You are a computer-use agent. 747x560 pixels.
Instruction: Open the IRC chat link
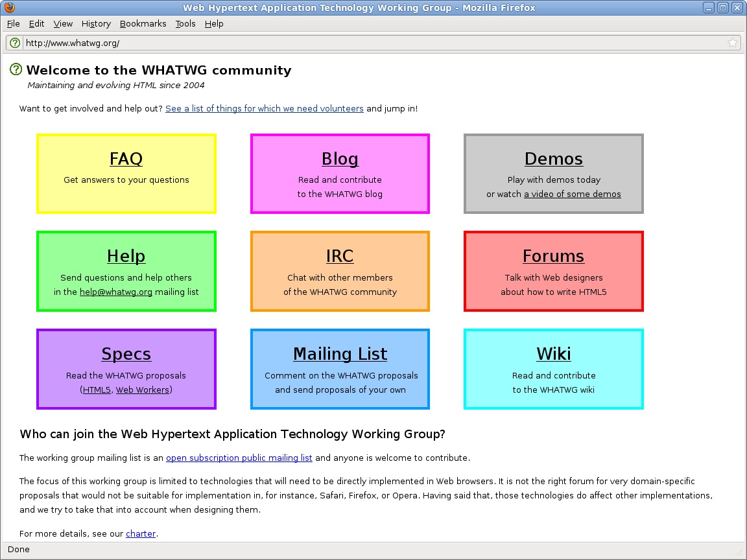point(340,256)
